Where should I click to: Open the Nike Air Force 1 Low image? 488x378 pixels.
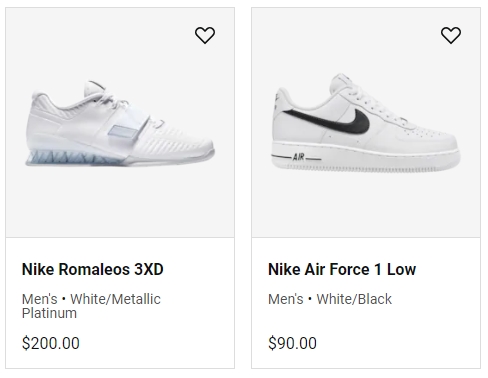tap(366, 122)
